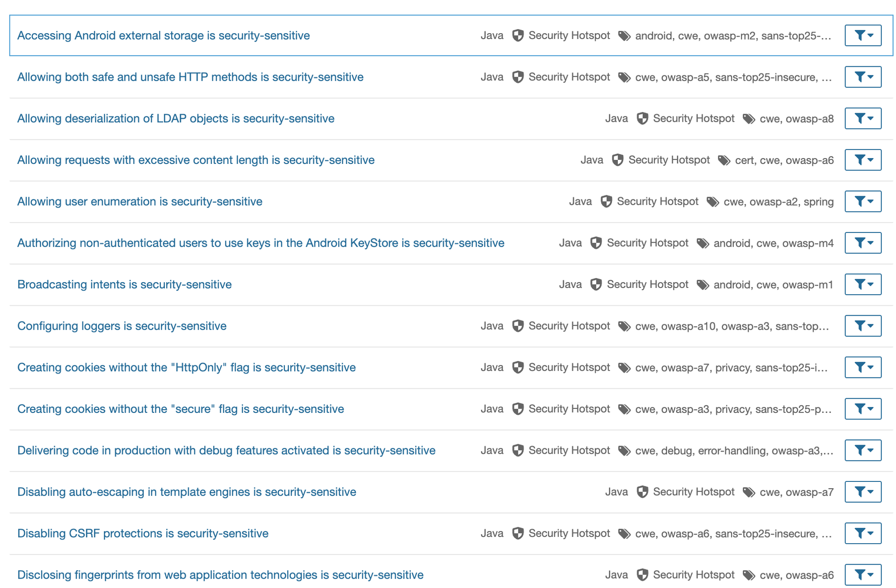Click tags 'cwe, owasp-a2, spring' text
The height and width of the screenshot is (588, 896).
tap(778, 202)
